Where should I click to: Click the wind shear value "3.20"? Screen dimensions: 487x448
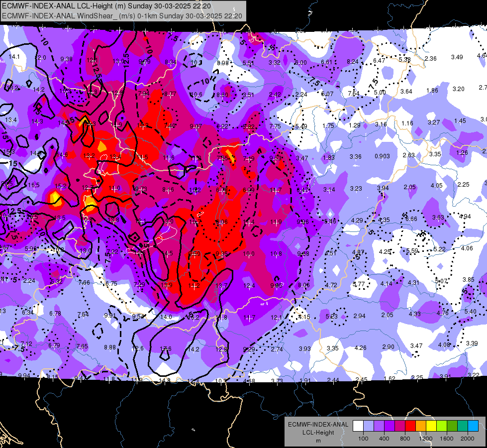pyautogui.click(x=459, y=89)
